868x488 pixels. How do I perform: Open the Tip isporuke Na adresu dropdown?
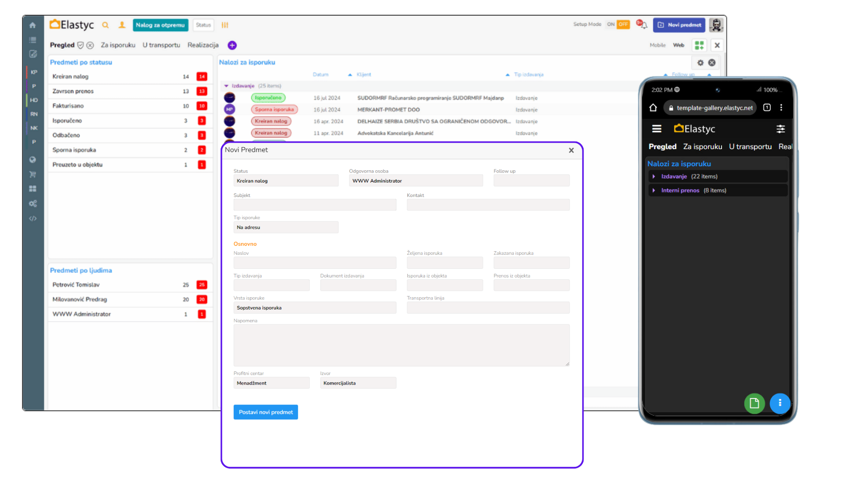(286, 227)
